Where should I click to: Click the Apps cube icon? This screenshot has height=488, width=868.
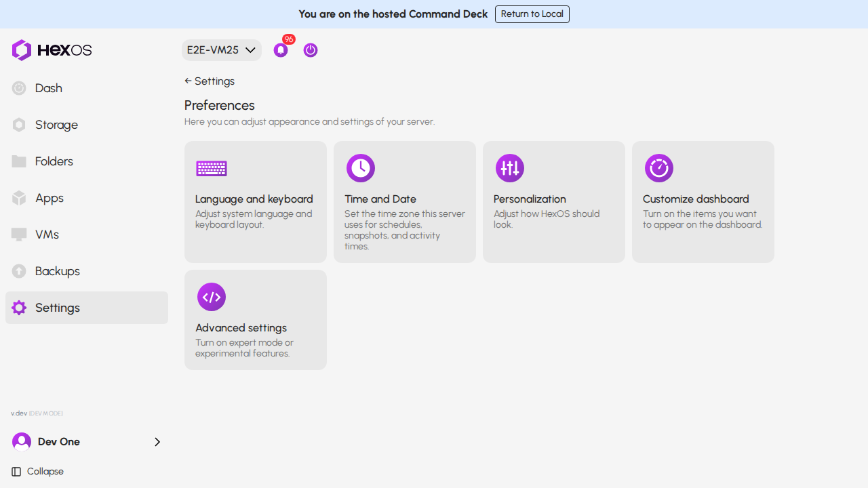pos(19,198)
